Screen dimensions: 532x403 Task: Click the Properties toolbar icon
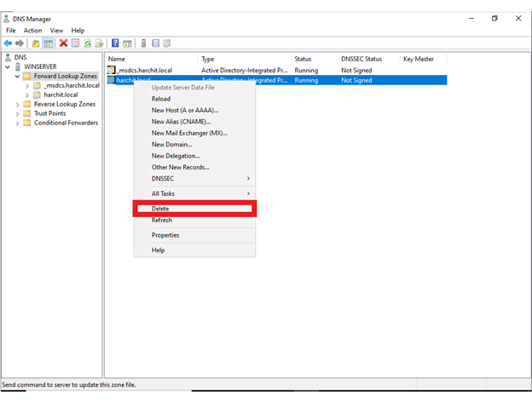(76, 43)
